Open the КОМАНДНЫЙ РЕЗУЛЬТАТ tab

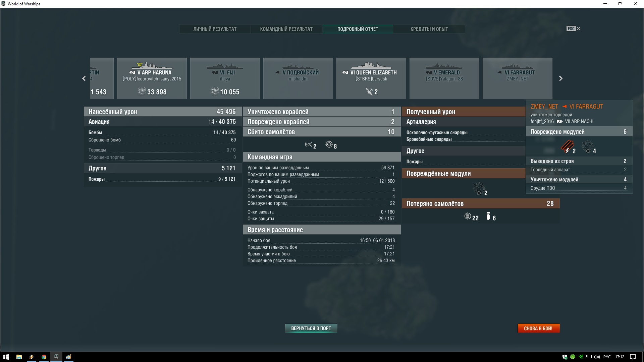(x=286, y=29)
